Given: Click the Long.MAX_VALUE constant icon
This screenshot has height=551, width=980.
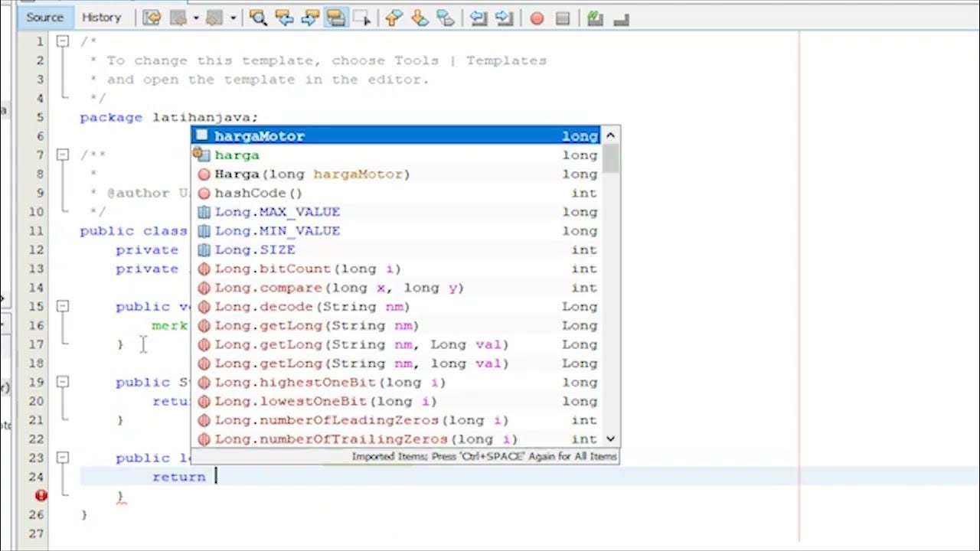Looking at the screenshot, I should pyautogui.click(x=203, y=212).
